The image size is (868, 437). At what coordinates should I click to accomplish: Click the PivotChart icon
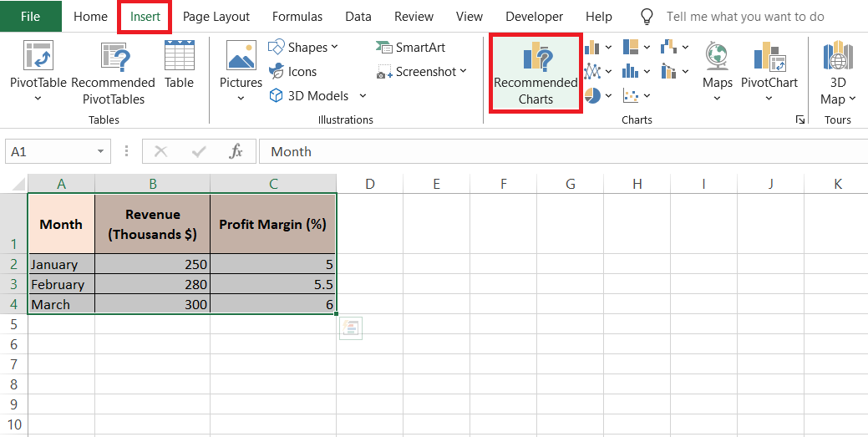click(769, 55)
